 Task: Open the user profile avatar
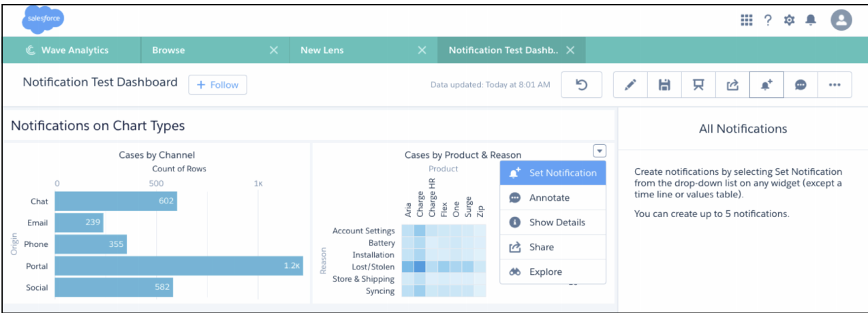coord(841,20)
